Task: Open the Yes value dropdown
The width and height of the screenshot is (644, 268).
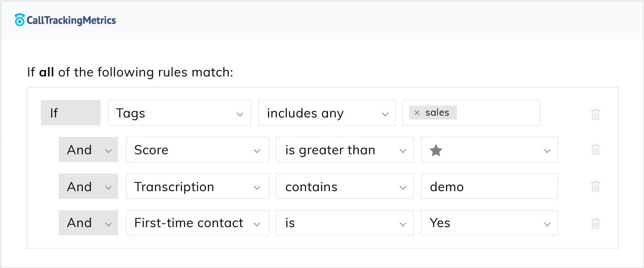Action: [x=489, y=223]
